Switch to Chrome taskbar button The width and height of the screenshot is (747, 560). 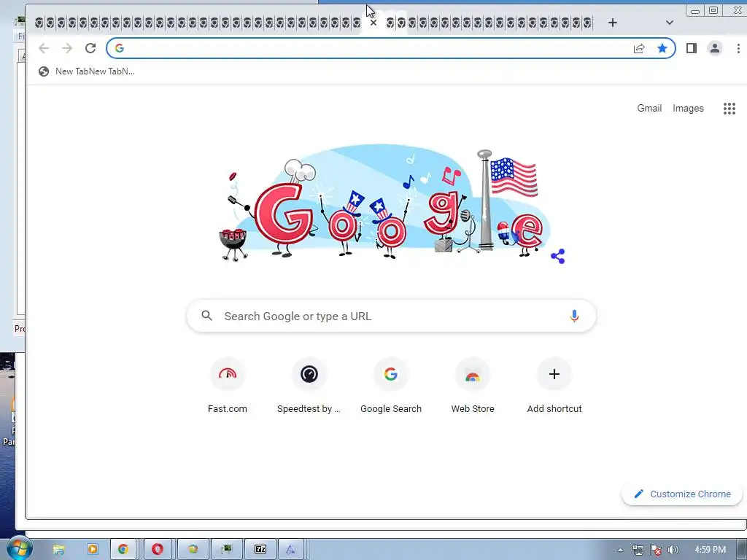point(123,550)
